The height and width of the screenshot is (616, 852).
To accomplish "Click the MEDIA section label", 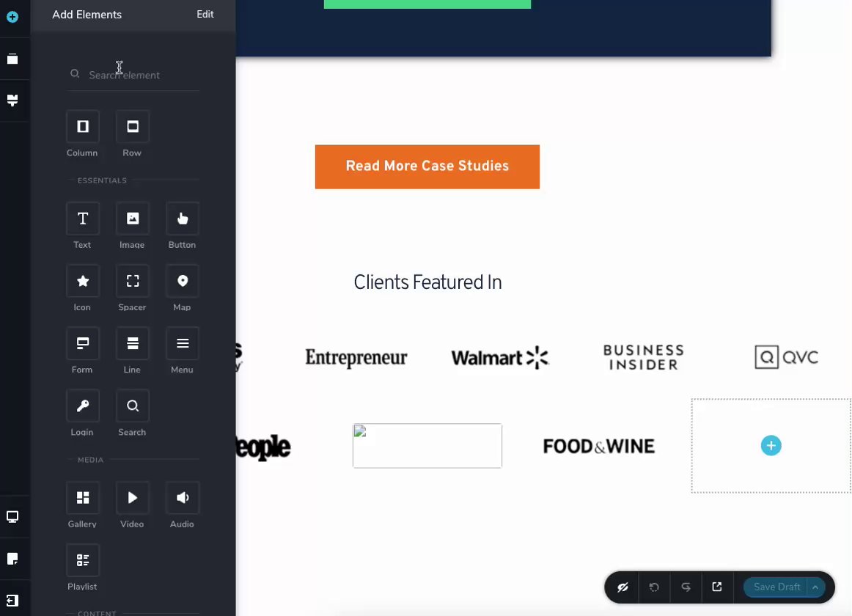I will (x=90, y=460).
